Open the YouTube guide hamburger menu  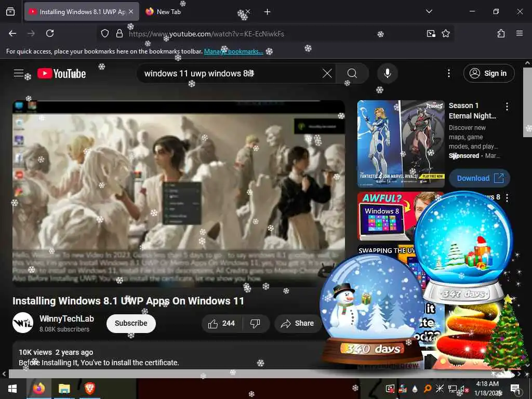point(18,73)
